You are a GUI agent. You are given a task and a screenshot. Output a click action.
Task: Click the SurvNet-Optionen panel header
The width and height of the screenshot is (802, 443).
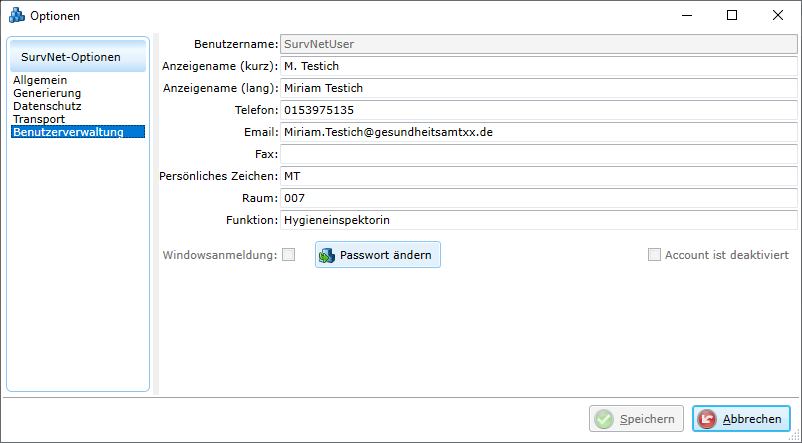pos(77,57)
